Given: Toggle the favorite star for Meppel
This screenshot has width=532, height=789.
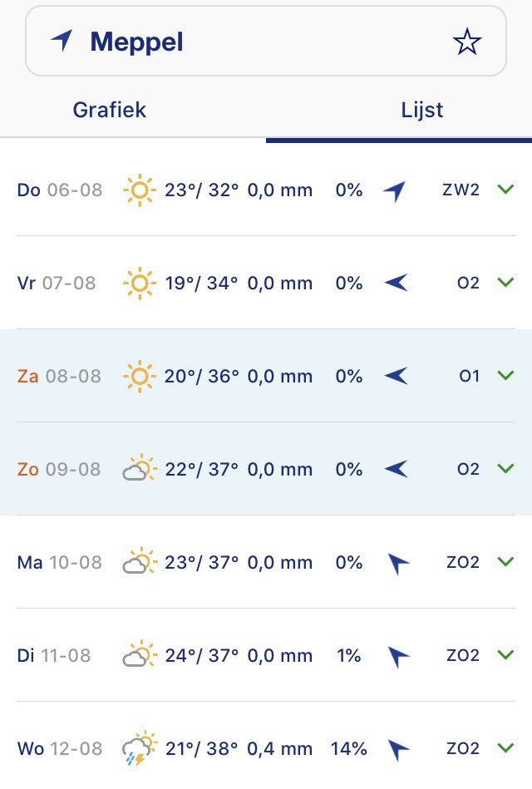Looking at the screenshot, I should click(467, 42).
